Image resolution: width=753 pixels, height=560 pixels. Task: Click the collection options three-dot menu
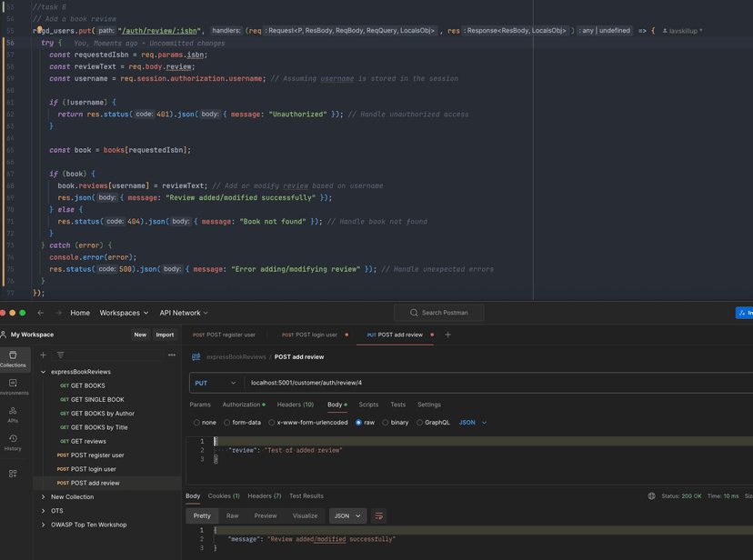click(172, 355)
